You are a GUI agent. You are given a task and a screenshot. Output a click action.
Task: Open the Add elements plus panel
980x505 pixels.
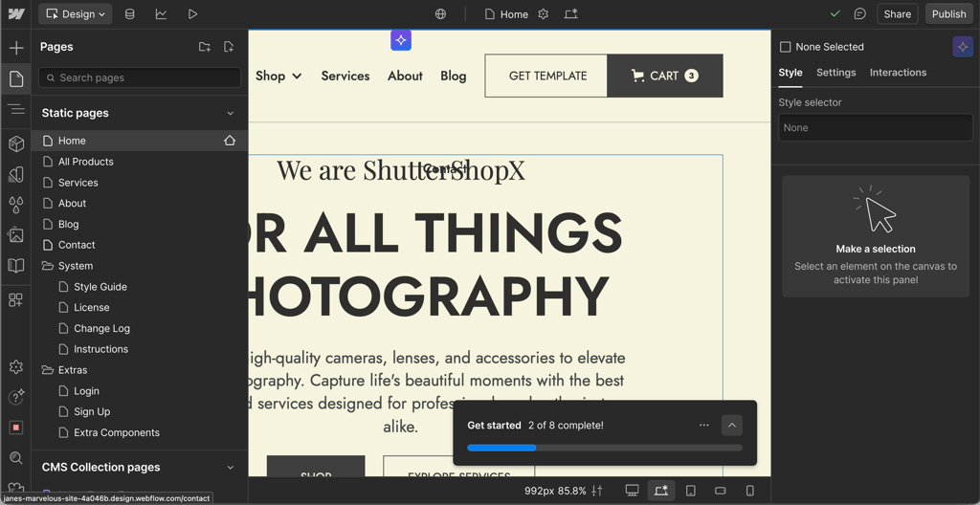point(16,48)
